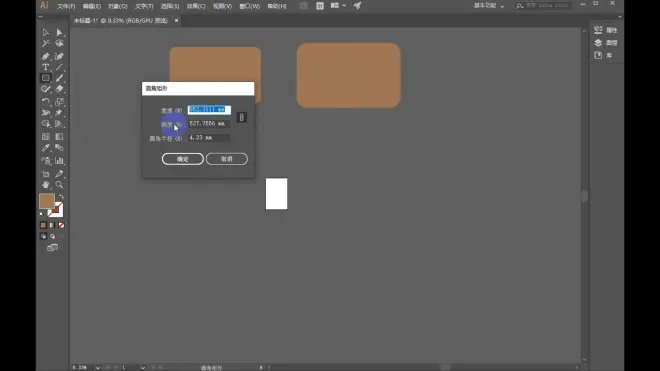Screen dimensions: 660x371
Task: Set paint mode to None
Action: point(61,225)
